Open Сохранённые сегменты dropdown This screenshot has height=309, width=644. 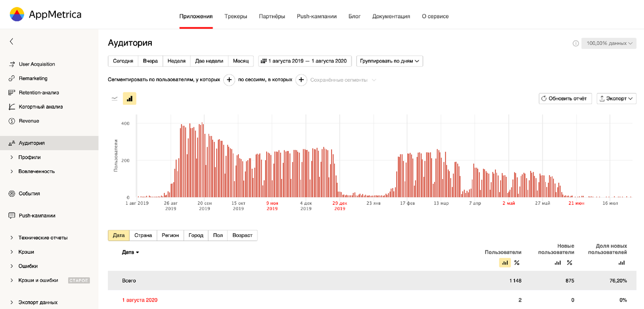tap(343, 80)
